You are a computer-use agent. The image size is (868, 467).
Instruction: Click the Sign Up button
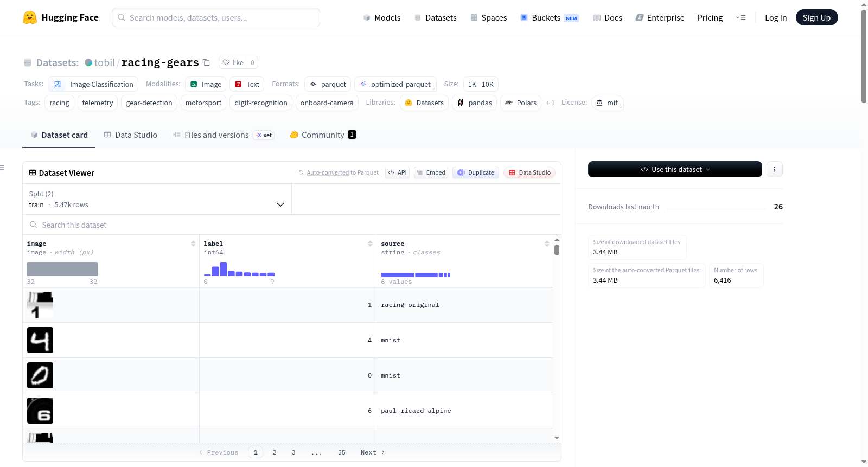click(816, 17)
